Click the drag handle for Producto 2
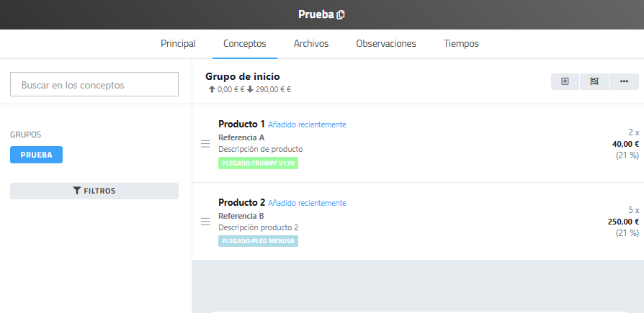This screenshot has width=644, height=313. [x=205, y=222]
